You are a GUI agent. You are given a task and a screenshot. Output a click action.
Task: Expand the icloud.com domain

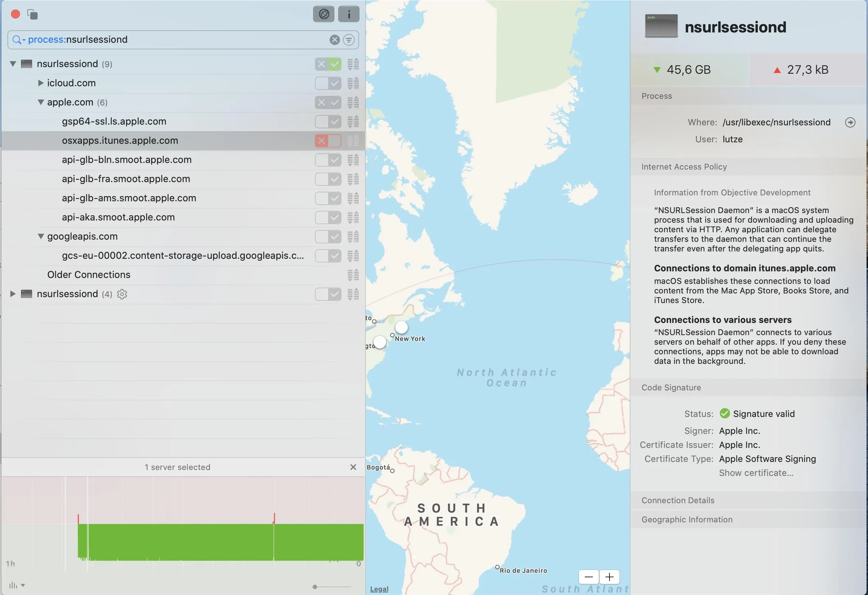click(x=41, y=83)
